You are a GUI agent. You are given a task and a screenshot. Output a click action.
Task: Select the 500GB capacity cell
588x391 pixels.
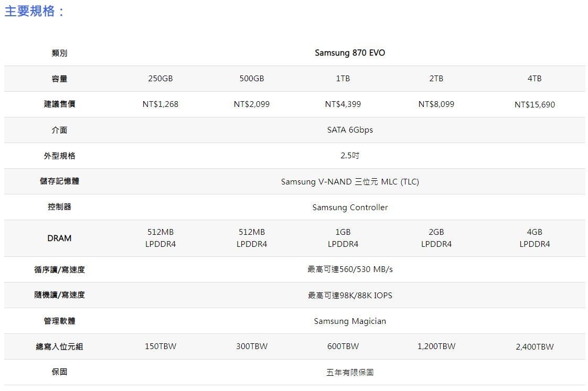pyautogui.click(x=252, y=79)
